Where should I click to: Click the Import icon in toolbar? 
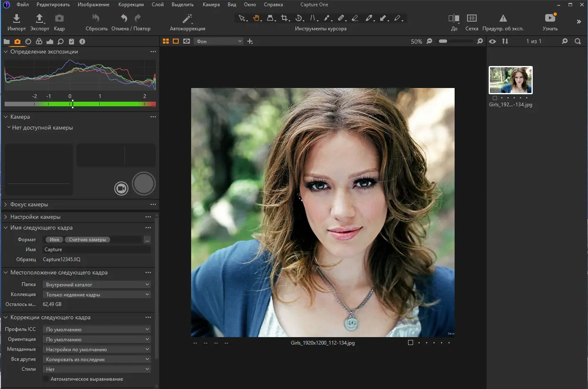tap(16, 19)
